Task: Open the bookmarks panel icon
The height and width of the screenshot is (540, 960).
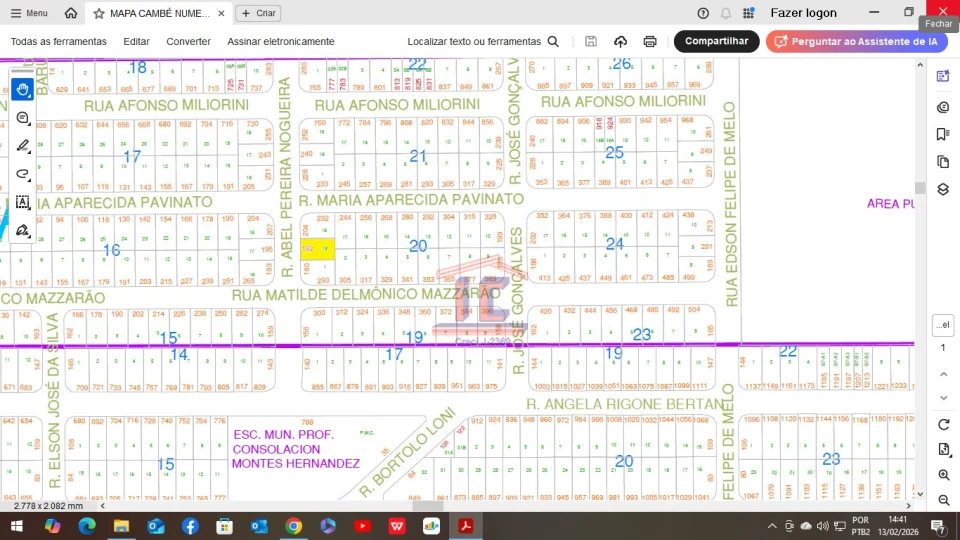Action: click(943, 134)
